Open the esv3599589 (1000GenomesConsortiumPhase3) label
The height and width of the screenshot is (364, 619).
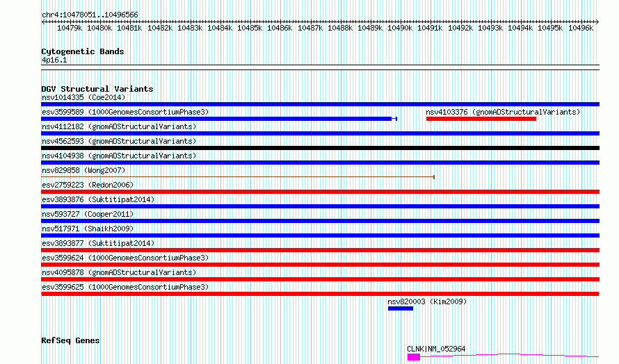[x=125, y=112]
